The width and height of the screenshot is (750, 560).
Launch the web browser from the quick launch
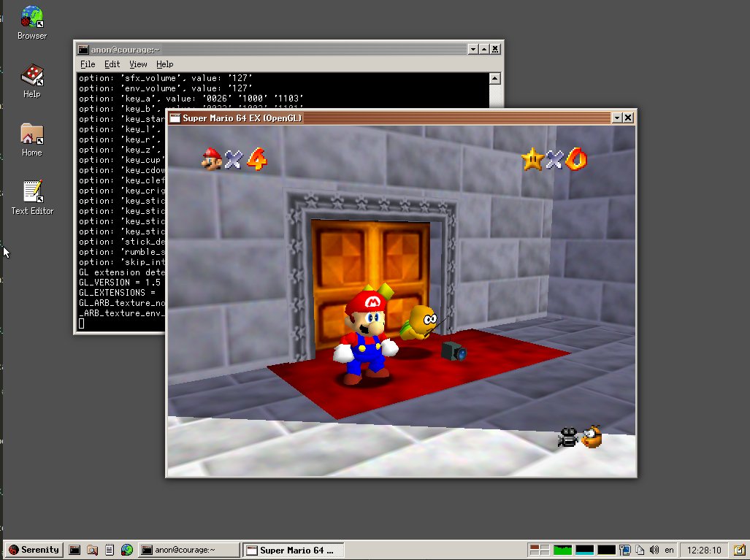click(126, 550)
